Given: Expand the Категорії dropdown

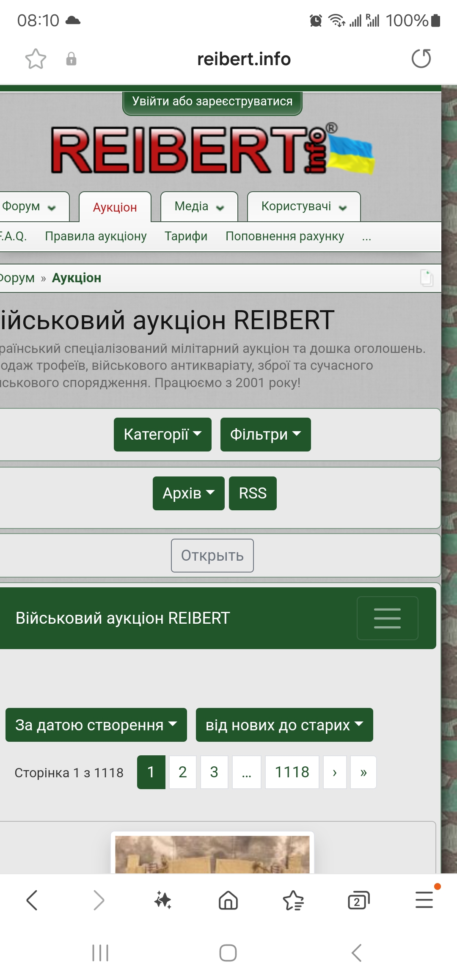Looking at the screenshot, I should pyautogui.click(x=162, y=435).
